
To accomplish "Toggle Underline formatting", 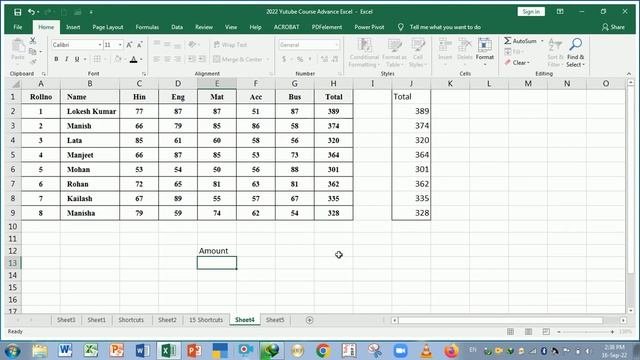I will click(77, 59).
